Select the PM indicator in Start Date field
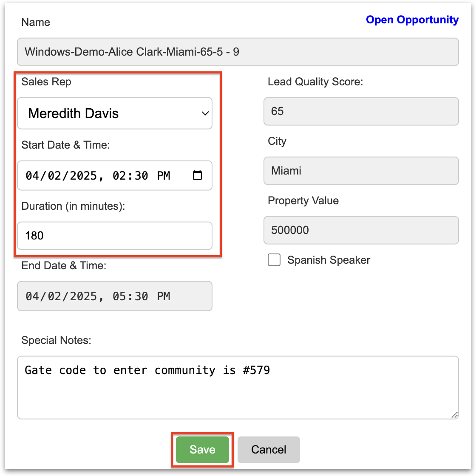Screen dimensions: 476x476 (x=164, y=176)
